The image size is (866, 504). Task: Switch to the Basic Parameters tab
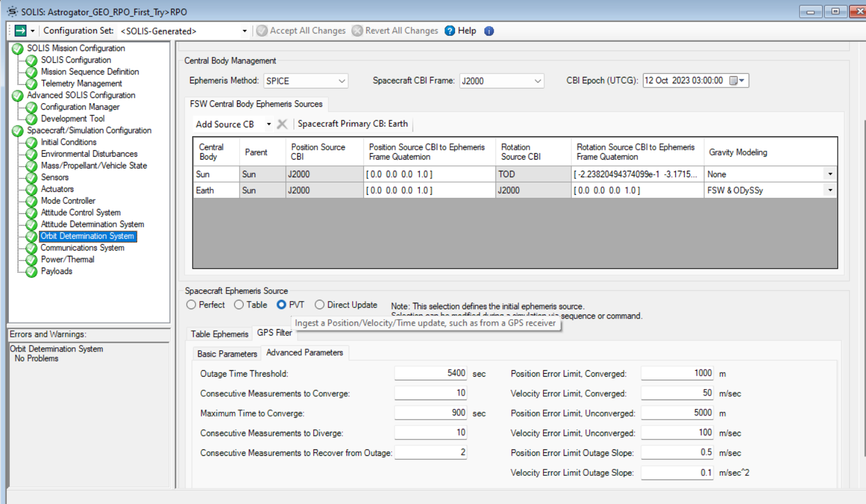point(227,353)
